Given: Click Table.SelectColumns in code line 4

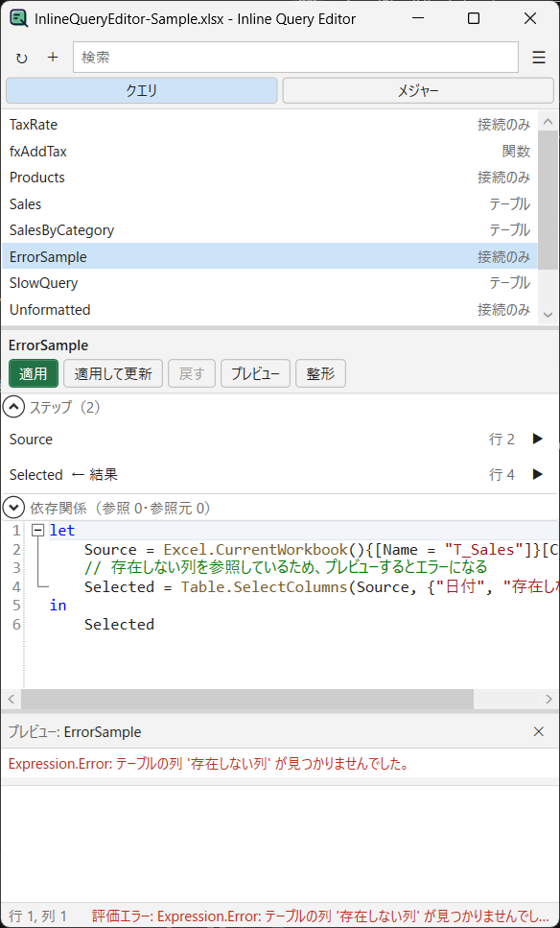Looking at the screenshot, I should tap(265, 587).
